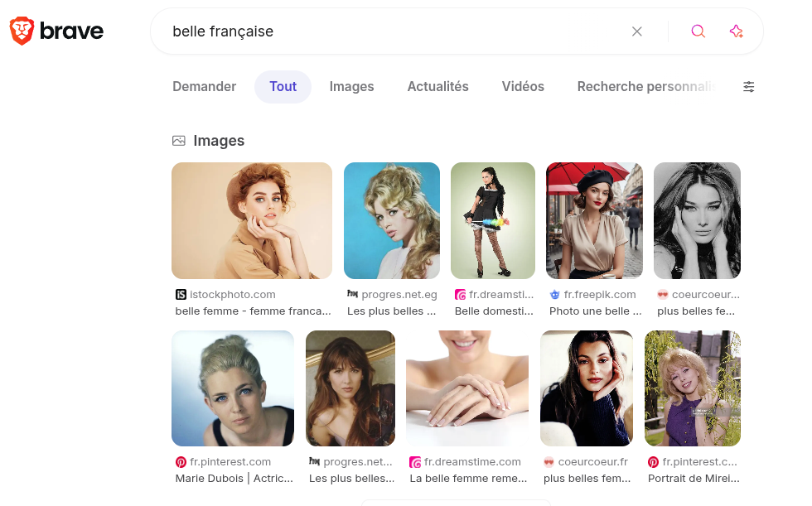Open the manicured hands thumbnail image
Screen dimensions: 812x506
[x=466, y=388]
